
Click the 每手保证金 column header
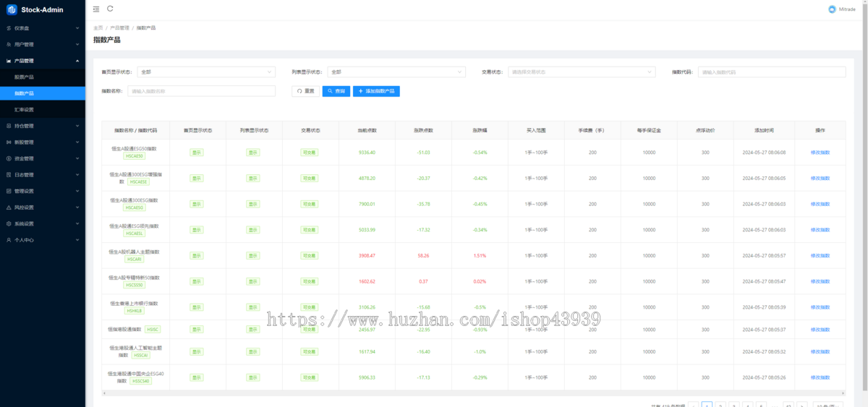pos(649,130)
